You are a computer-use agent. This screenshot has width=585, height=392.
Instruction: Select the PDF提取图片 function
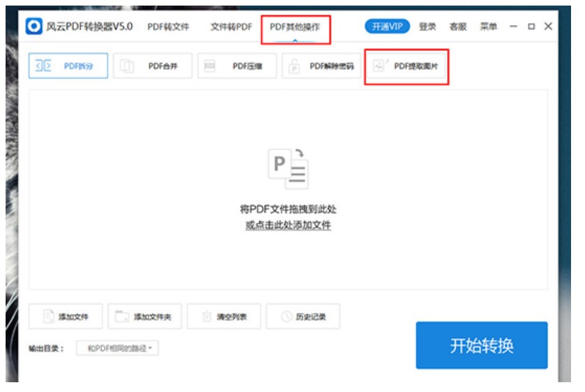(x=406, y=66)
